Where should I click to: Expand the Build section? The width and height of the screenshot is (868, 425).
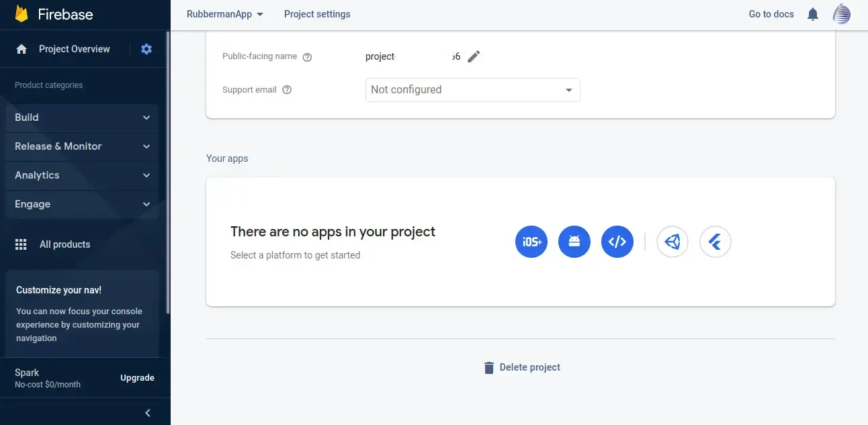[81, 117]
